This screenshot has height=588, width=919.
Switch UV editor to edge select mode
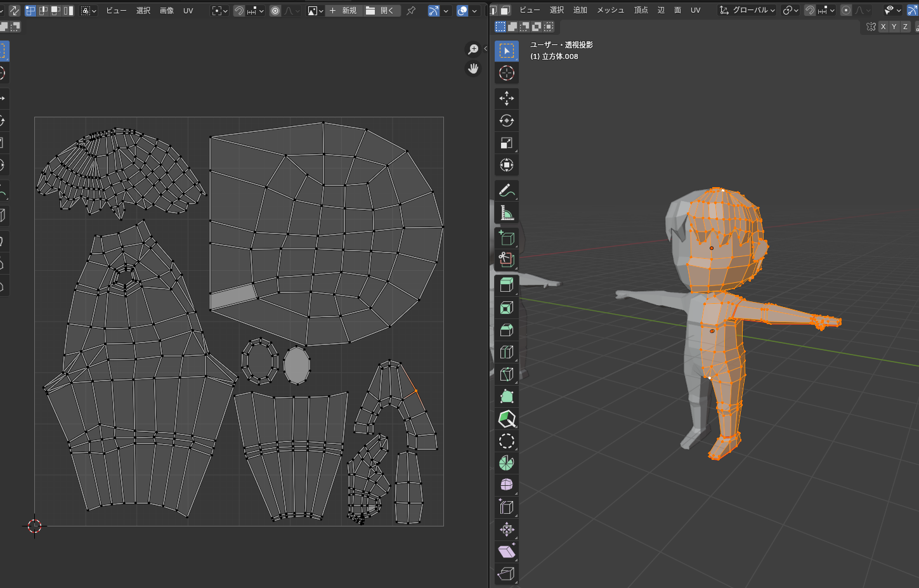[x=43, y=11]
